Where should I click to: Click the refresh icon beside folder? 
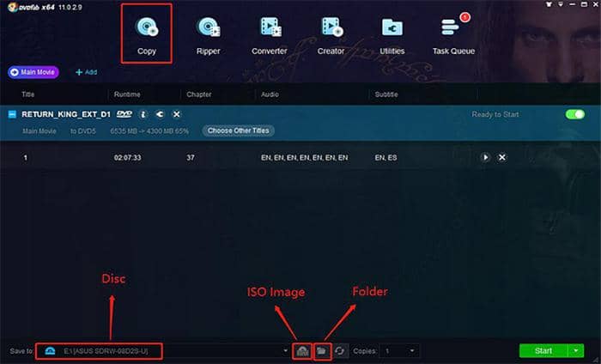[339, 351]
